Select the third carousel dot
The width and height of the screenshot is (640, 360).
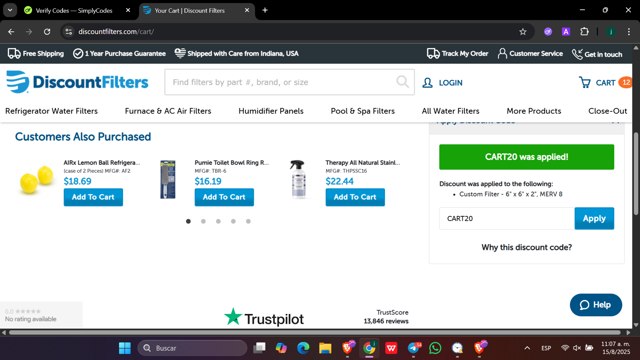218,221
